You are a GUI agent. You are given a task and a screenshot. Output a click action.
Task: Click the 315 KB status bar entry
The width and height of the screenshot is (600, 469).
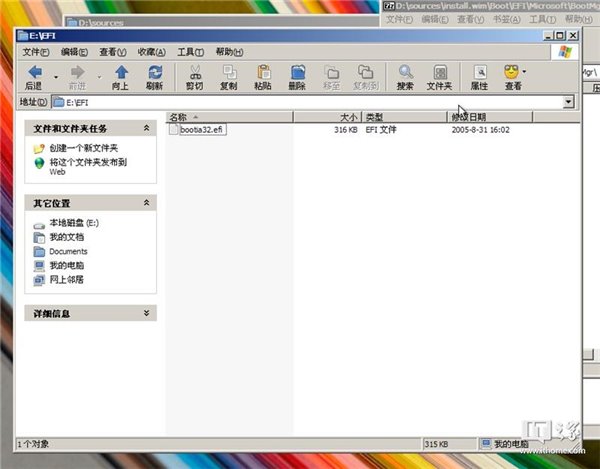[436, 444]
